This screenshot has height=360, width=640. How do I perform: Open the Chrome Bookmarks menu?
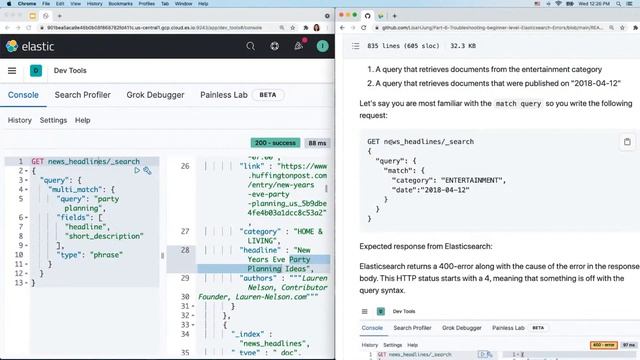[120, 4]
